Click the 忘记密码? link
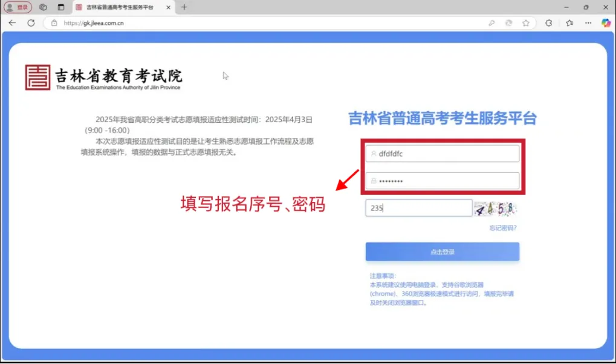 tap(503, 228)
